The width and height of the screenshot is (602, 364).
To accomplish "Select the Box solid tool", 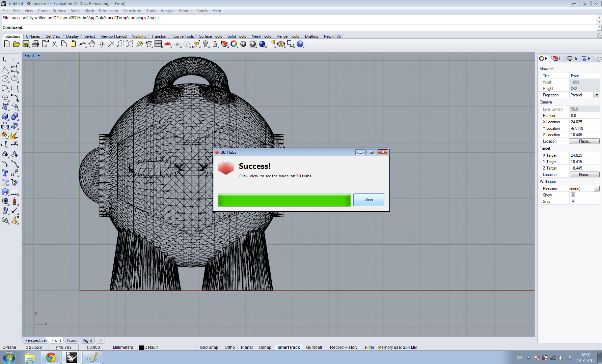I will click(5, 117).
